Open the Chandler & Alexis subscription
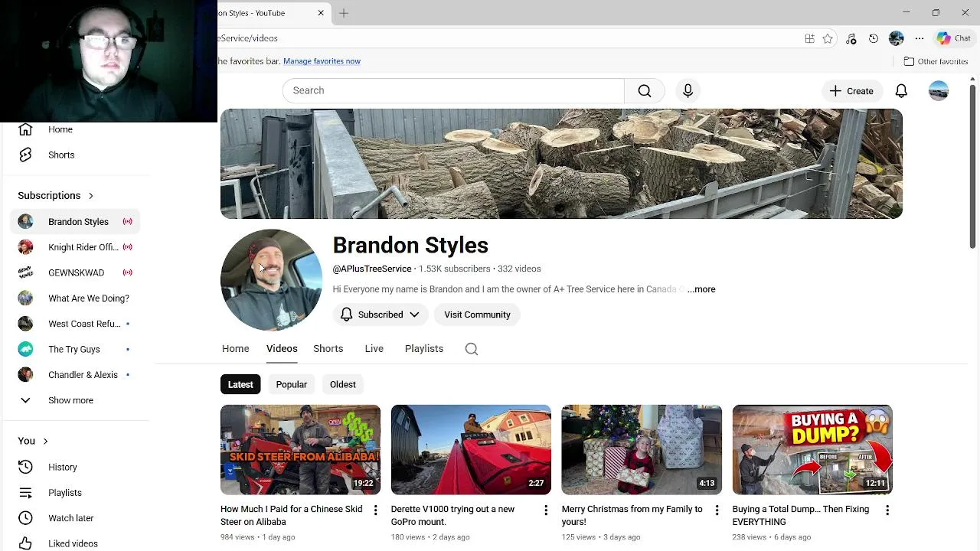Viewport: 980px width, 551px height. 75,375
